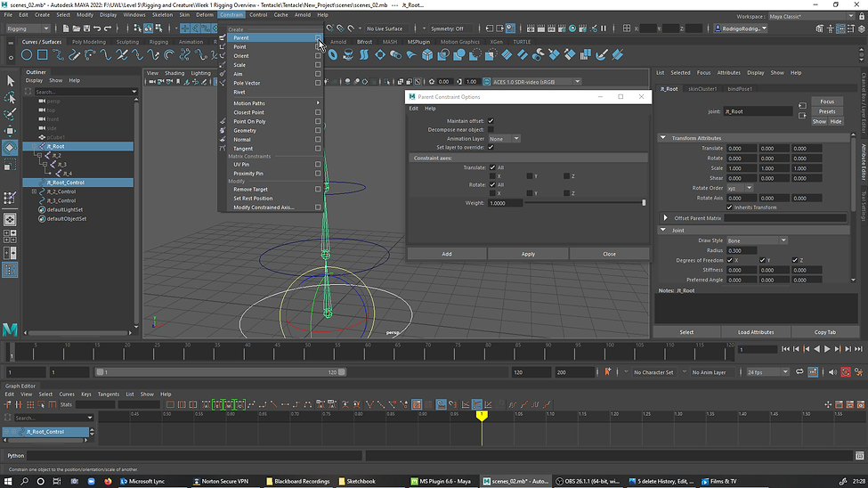Toggle playback loop icon
868x488 pixels.
[799, 372]
